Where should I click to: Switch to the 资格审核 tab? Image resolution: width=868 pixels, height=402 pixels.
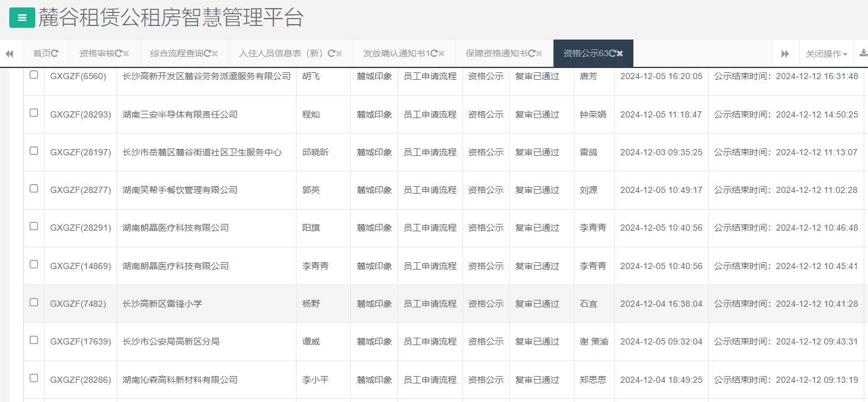click(99, 53)
